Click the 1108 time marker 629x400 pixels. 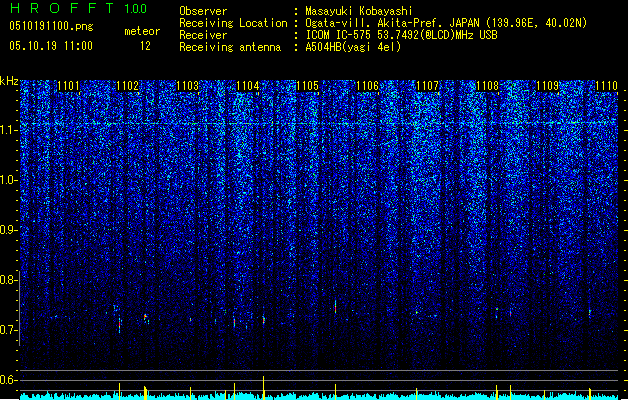[487, 86]
